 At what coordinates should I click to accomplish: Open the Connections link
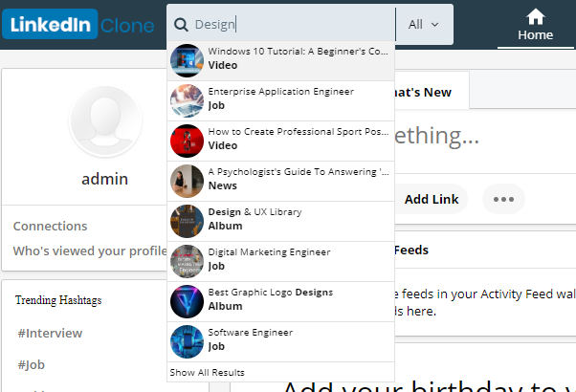(x=50, y=227)
